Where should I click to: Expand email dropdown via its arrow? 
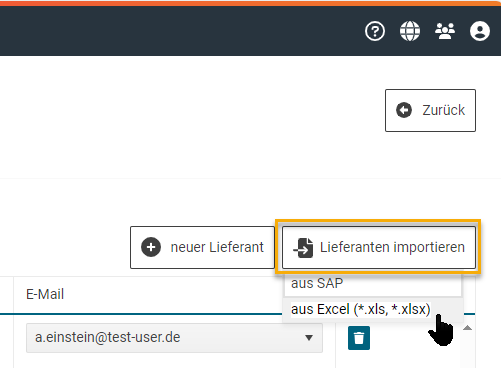coord(309,338)
